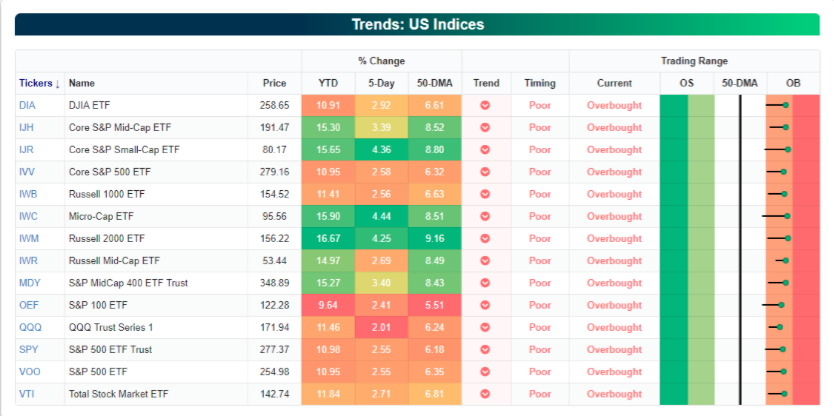
Task: Click the trend icon for SPY
Action: coord(485,350)
